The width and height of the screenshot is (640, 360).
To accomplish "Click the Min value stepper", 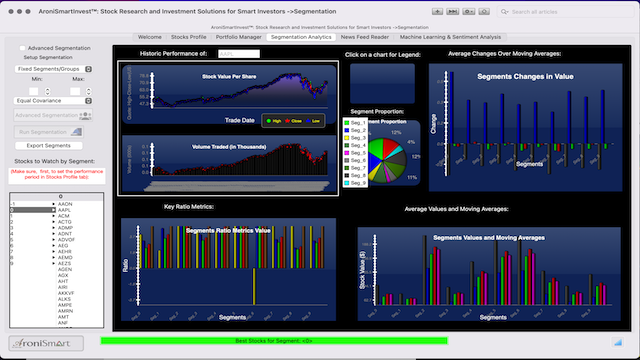I will click(47, 91).
